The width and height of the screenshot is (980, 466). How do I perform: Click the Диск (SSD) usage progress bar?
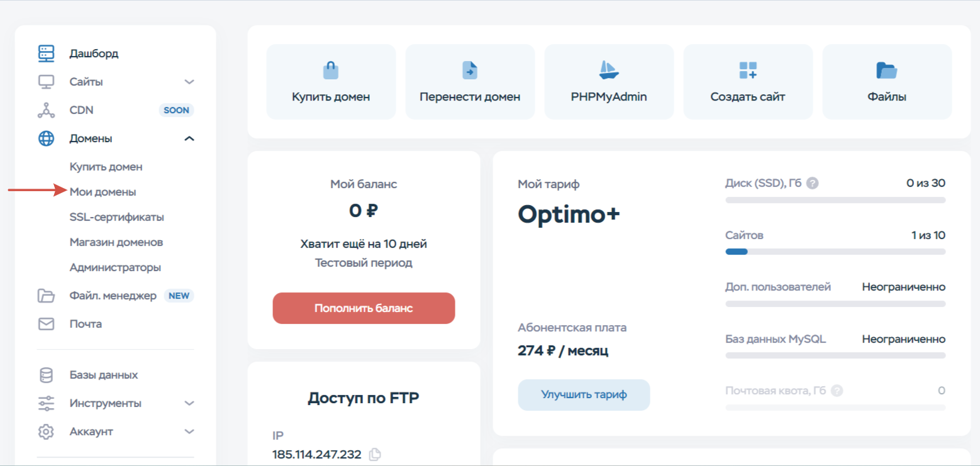coord(835,200)
